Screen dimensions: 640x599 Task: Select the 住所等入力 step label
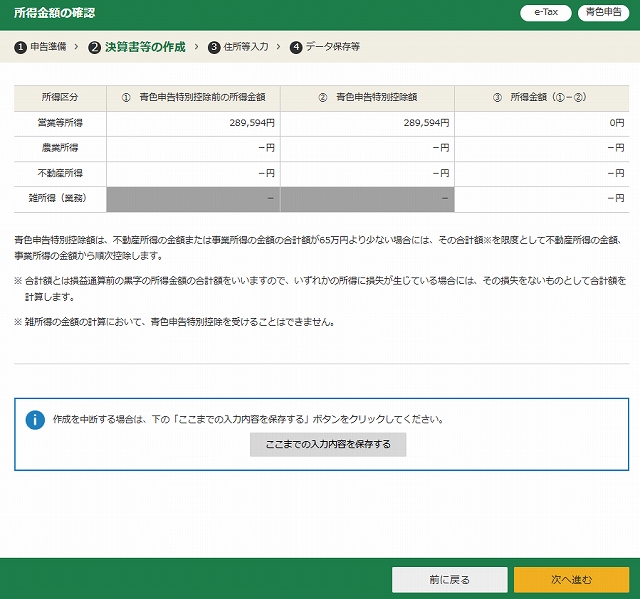coord(246,47)
